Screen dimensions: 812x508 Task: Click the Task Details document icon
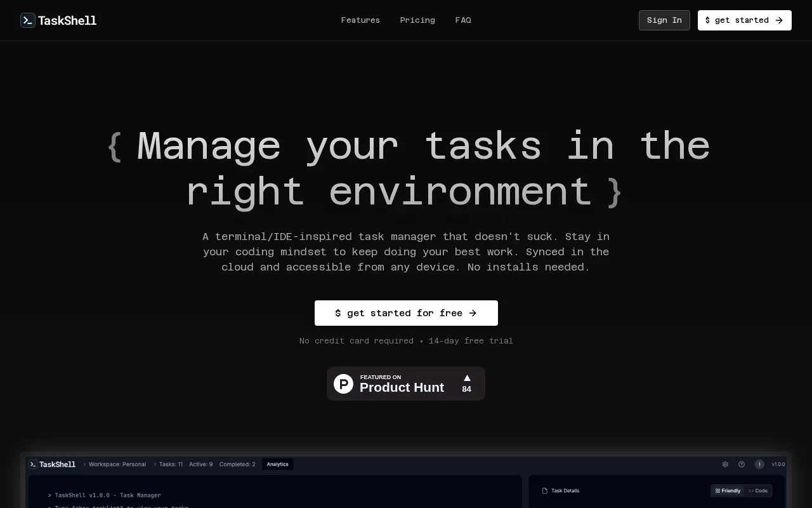(x=544, y=491)
